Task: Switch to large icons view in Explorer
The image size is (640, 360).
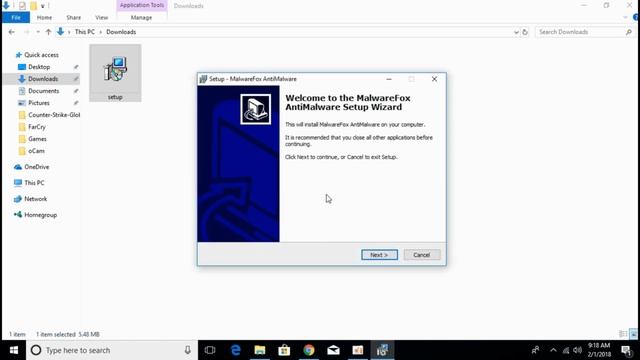Action: pyautogui.click(x=633, y=334)
